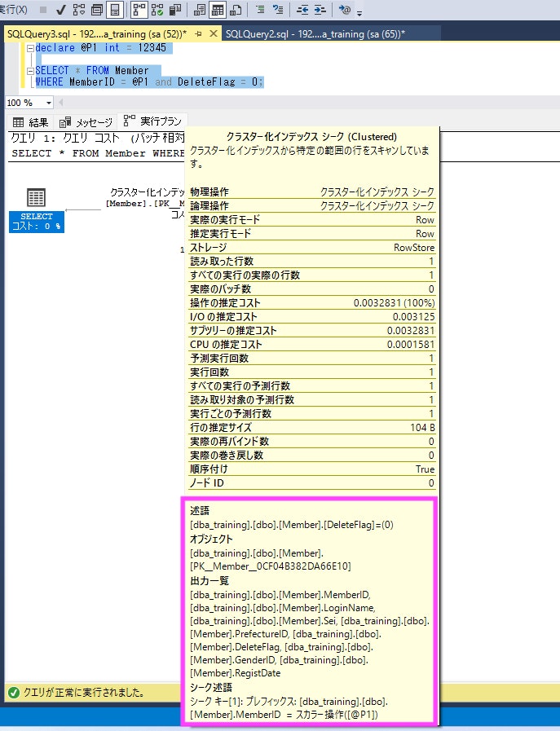Screen dimensions: 560x731
Task: Open the メッセージ messages tab
Action: click(x=86, y=122)
